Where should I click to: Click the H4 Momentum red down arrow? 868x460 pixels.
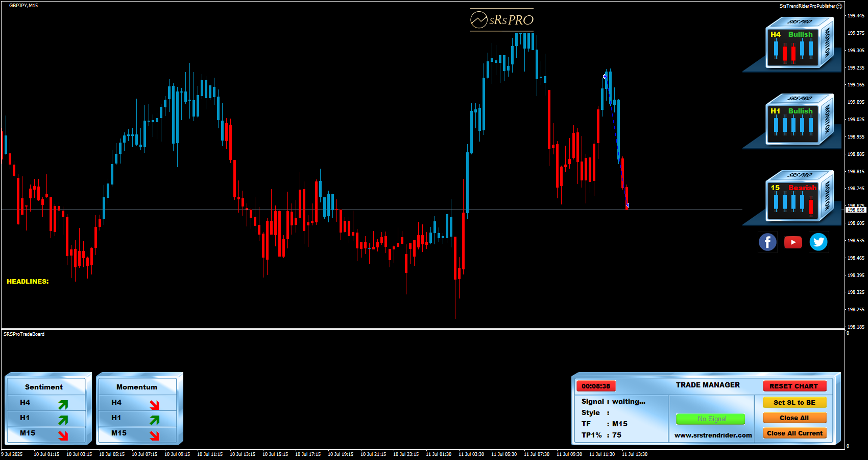pos(154,404)
